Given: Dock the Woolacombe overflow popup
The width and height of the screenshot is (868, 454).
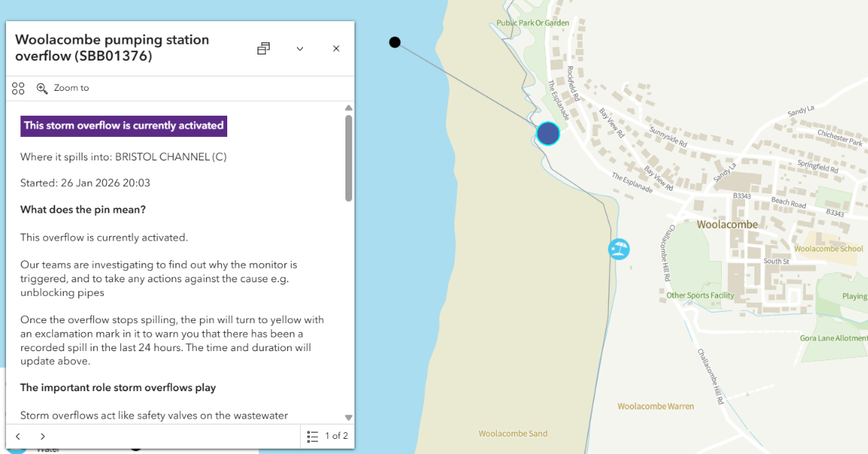Looking at the screenshot, I should click(264, 48).
